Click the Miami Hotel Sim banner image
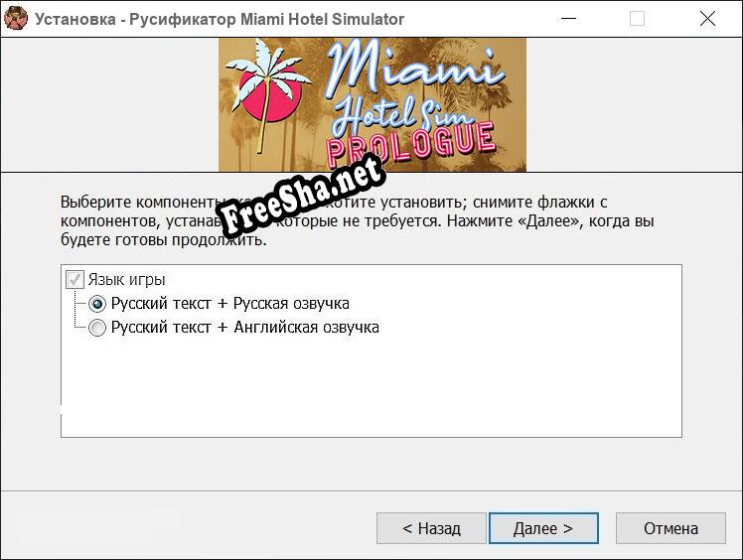The image size is (743, 560). click(x=371, y=104)
